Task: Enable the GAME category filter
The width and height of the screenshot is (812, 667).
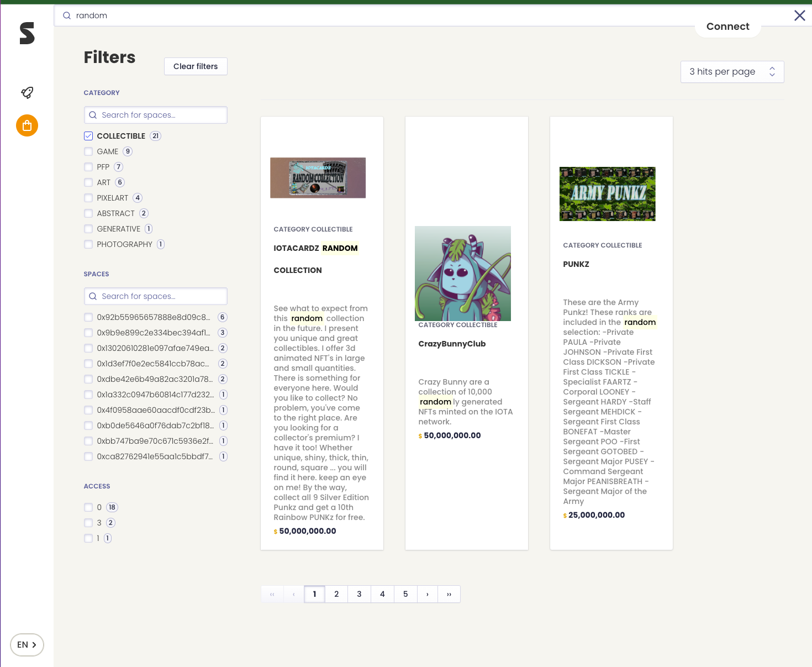Action: coord(88,151)
